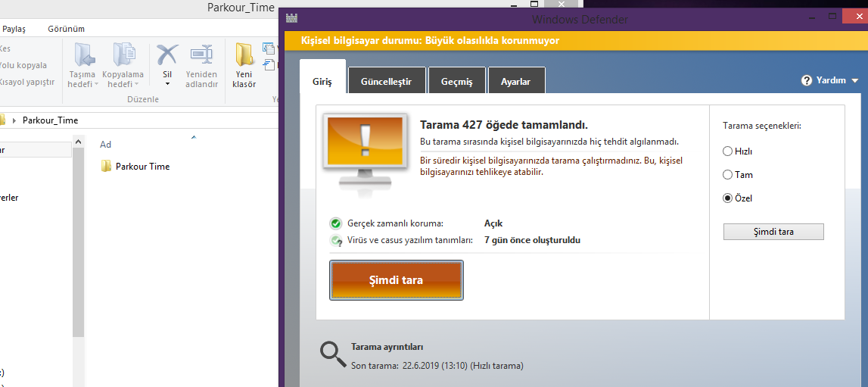Choose the Tam scan radio option
The width and height of the screenshot is (868, 387).
pyautogui.click(x=727, y=175)
